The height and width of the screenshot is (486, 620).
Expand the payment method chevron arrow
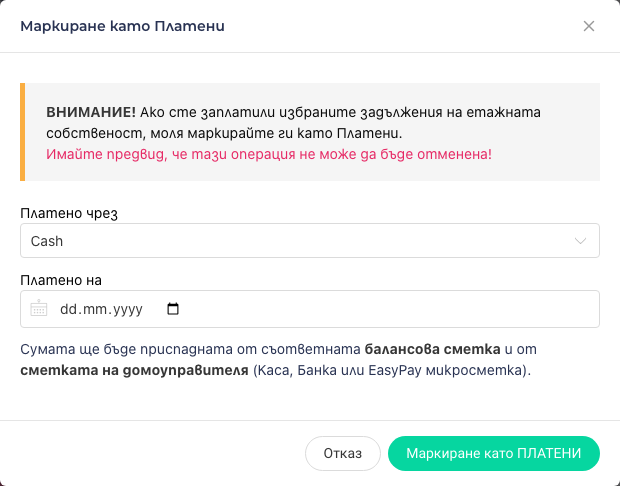(x=580, y=241)
